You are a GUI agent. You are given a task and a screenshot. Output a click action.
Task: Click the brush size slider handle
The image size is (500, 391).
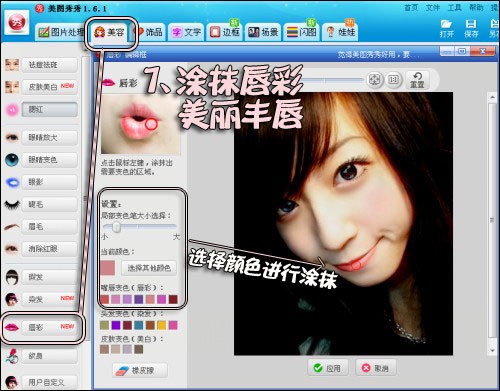coord(116,227)
